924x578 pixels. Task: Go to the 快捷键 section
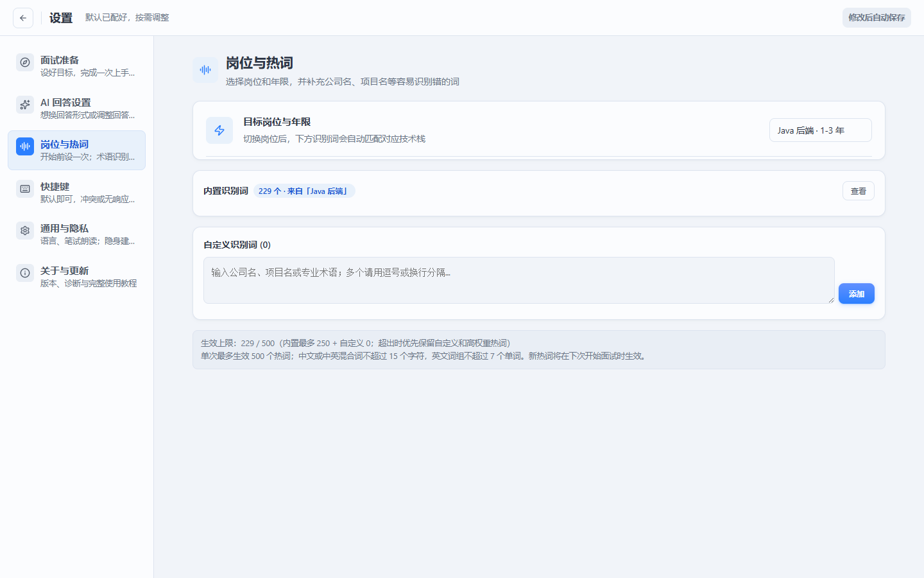pyautogui.click(x=76, y=193)
